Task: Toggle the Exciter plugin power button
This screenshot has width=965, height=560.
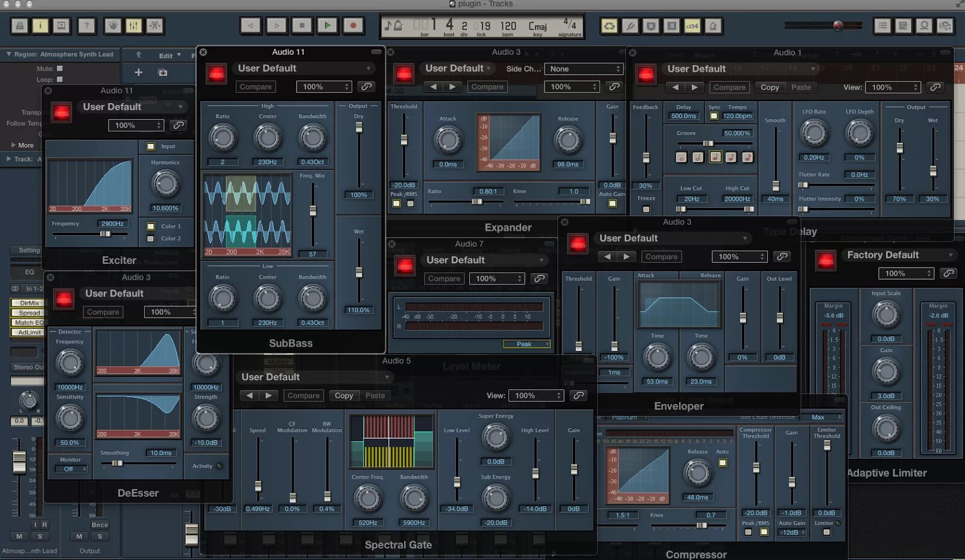Action: pos(61,113)
